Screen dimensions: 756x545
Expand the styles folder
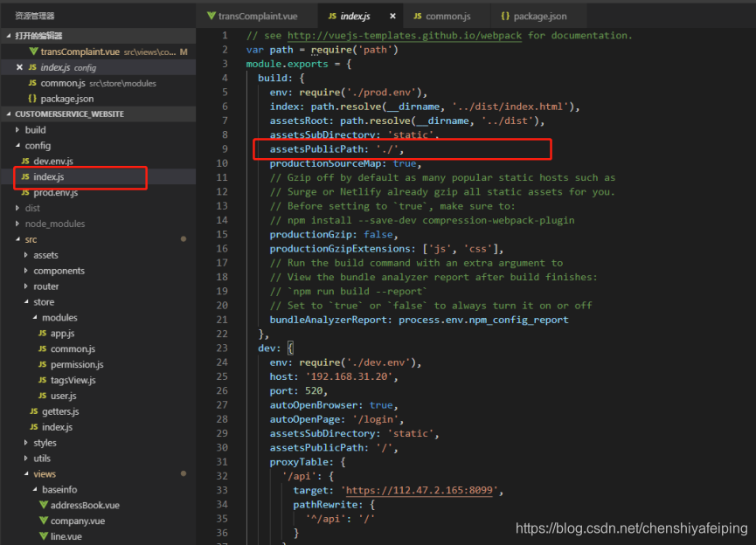click(x=26, y=442)
